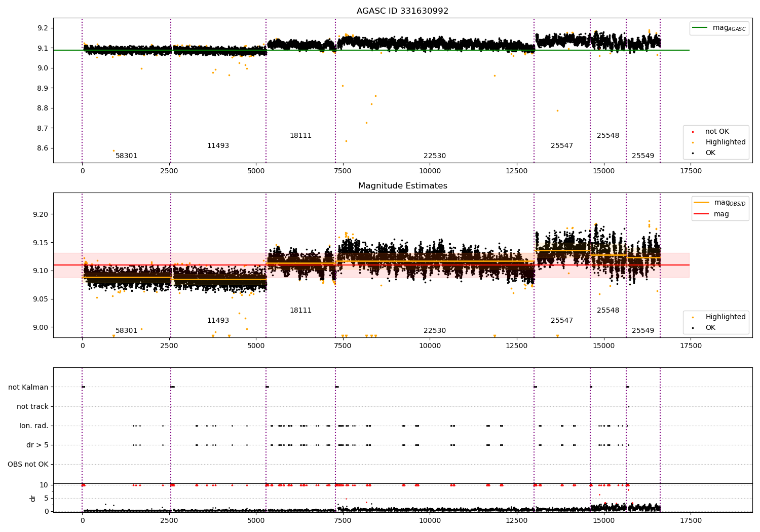Click the 8.6 y-tick of top plot
760x532 pixels.
(x=43, y=148)
